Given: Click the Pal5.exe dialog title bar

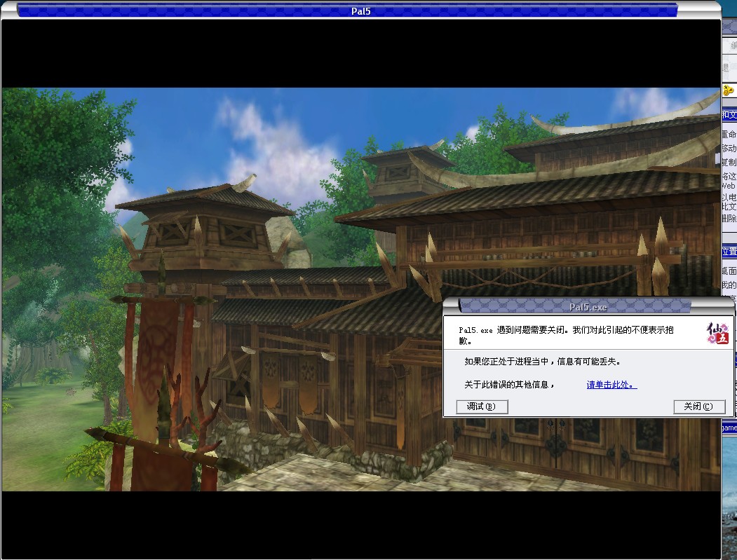Looking at the screenshot, I should (x=588, y=306).
